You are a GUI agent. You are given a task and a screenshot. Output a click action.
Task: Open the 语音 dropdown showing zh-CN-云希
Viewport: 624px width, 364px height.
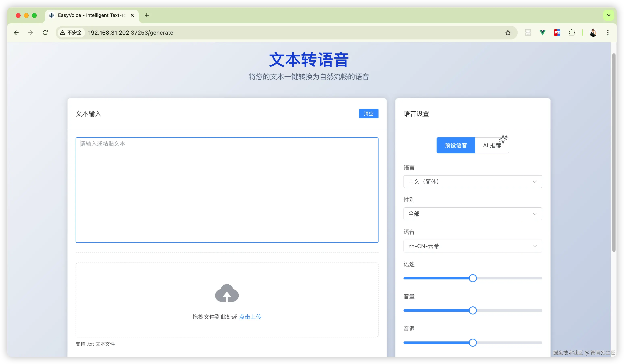473,246
